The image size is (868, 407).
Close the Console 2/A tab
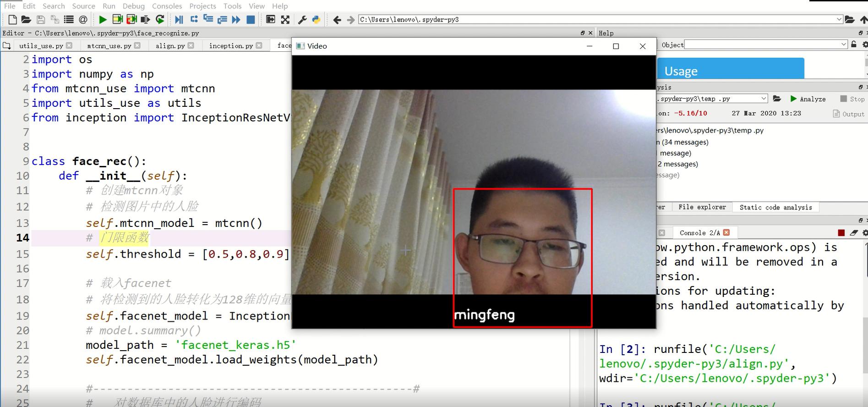pyautogui.click(x=726, y=233)
